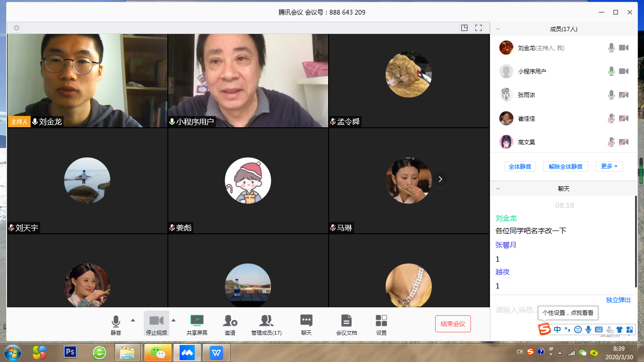Open the 更多 dropdown in members panel

pos(609,166)
